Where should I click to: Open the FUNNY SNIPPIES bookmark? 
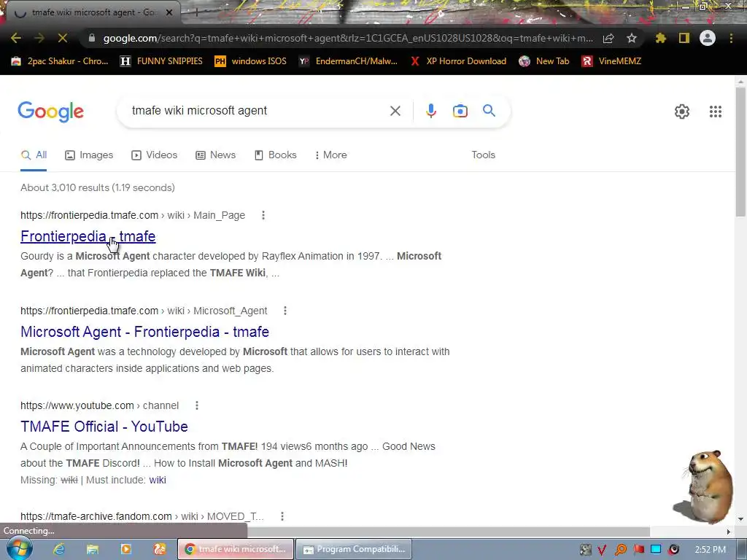(161, 61)
